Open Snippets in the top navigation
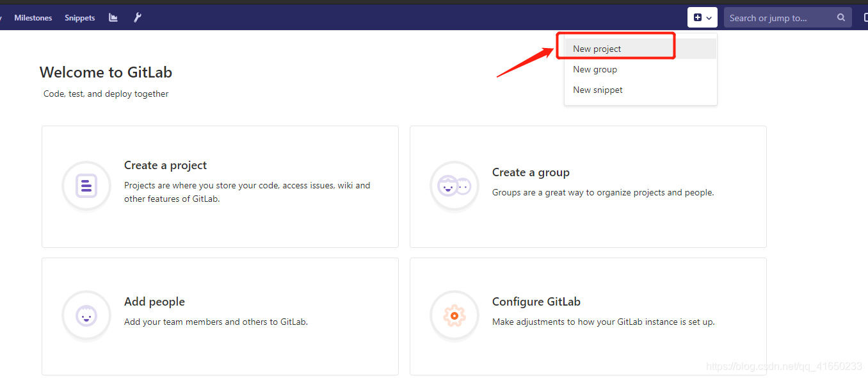Image resolution: width=868 pixels, height=378 pixels. click(80, 18)
